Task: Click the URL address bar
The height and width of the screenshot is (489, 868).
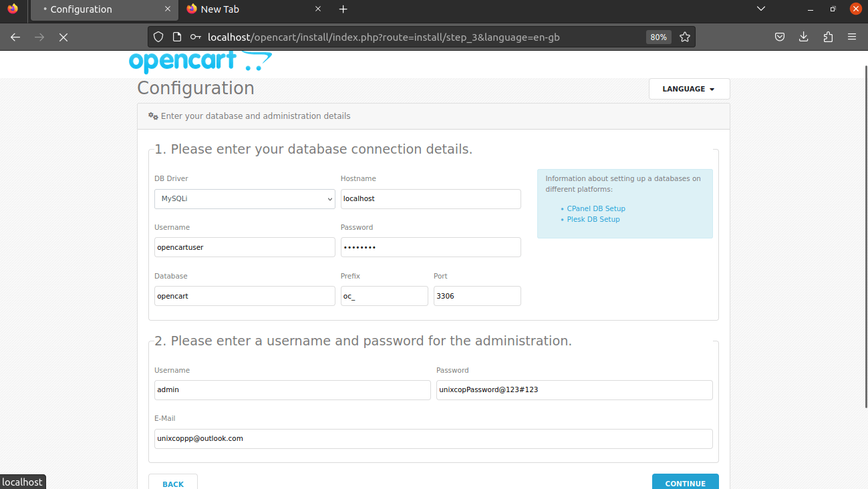Action: click(421, 37)
